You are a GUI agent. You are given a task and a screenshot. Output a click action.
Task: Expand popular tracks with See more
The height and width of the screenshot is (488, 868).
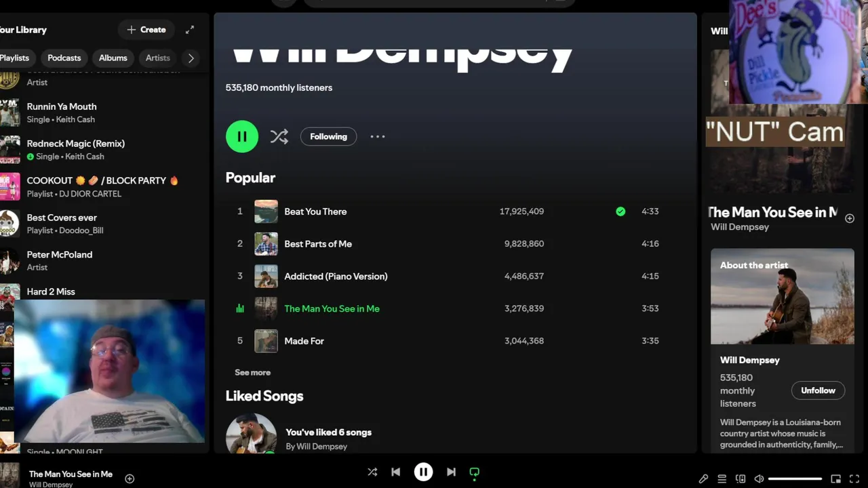pos(252,372)
